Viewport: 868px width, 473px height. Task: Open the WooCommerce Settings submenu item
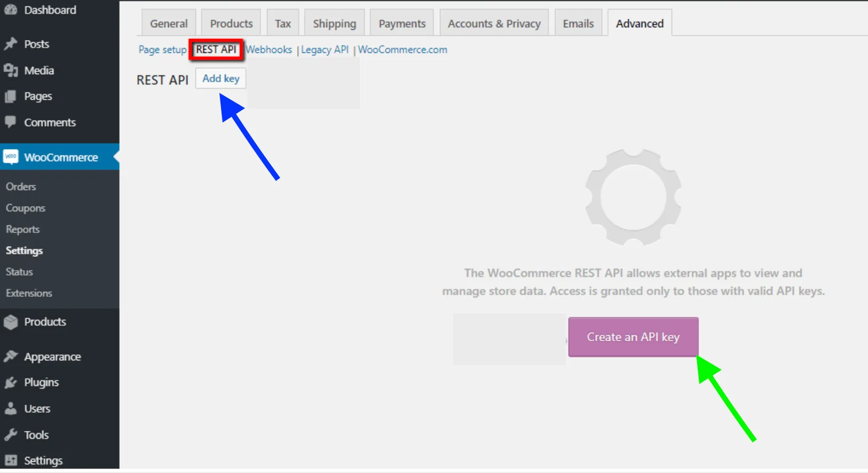coord(24,250)
